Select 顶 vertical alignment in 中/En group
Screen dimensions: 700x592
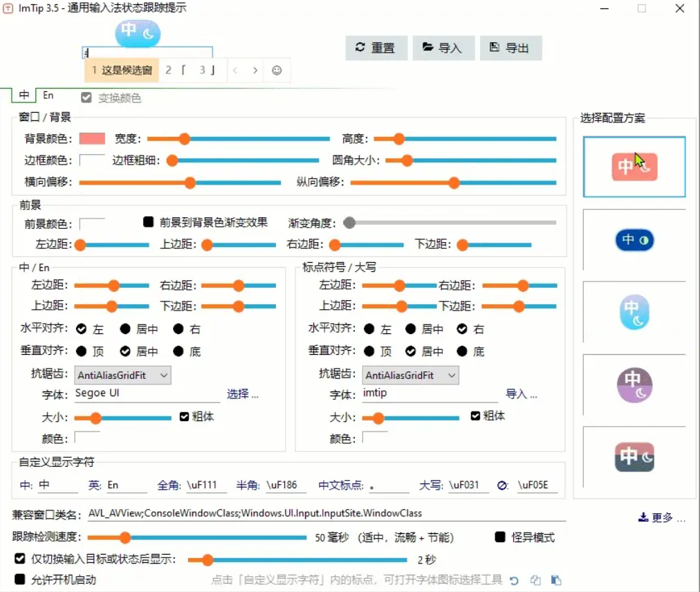click(81, 351)
